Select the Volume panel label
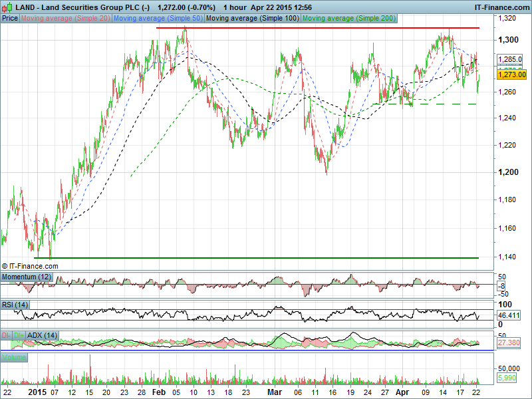This screenshot has width=532, height=399. [14, 358]
